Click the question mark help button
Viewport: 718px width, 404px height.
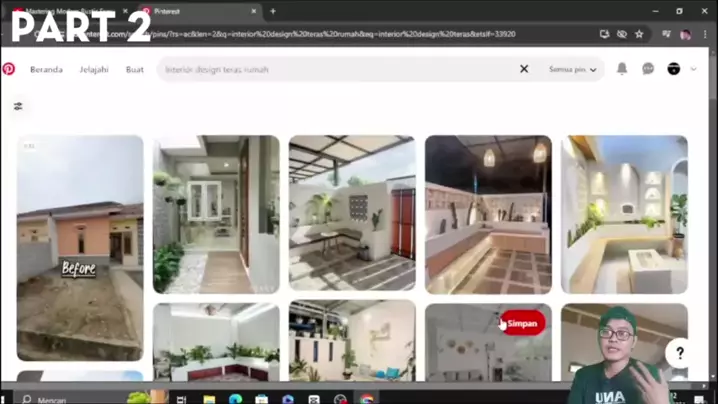(x=680, y=352)
